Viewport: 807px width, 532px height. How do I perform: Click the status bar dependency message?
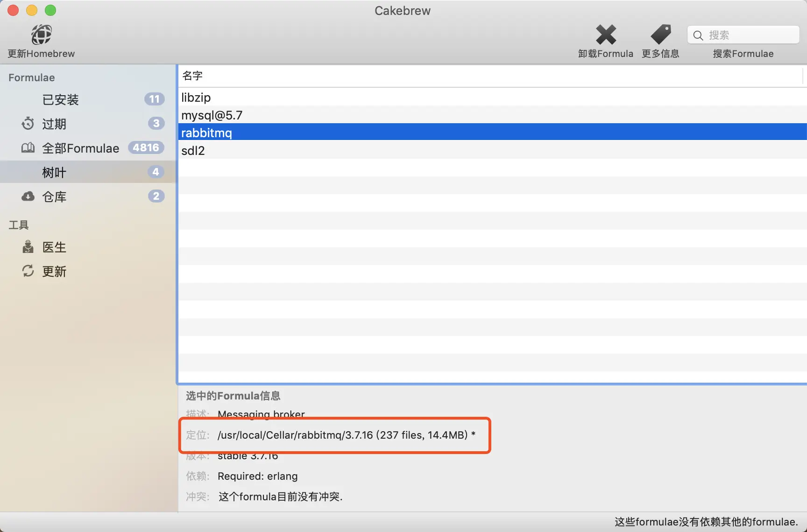706,522
